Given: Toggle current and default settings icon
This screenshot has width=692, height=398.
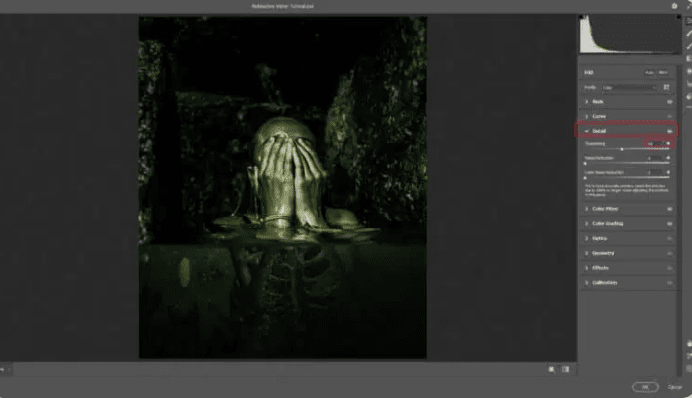Looking at the screenshot, I should pyautogui.click(x=565, y=369).
